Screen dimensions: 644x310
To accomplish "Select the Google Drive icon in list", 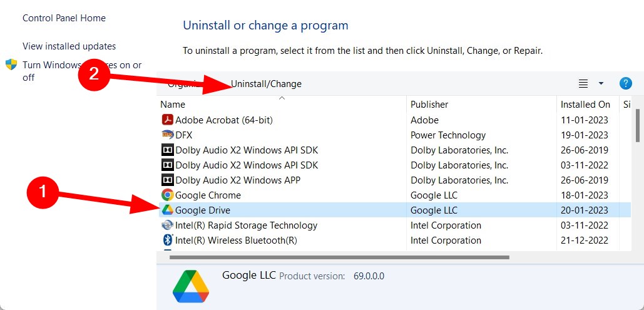I will [x=167, y=210].
